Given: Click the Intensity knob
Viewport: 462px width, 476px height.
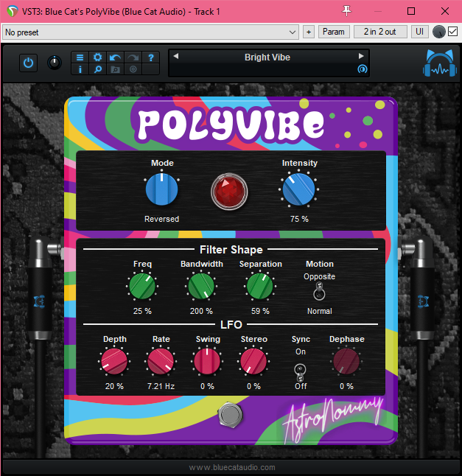Looking at the screenshot, I should coord(299,190).
